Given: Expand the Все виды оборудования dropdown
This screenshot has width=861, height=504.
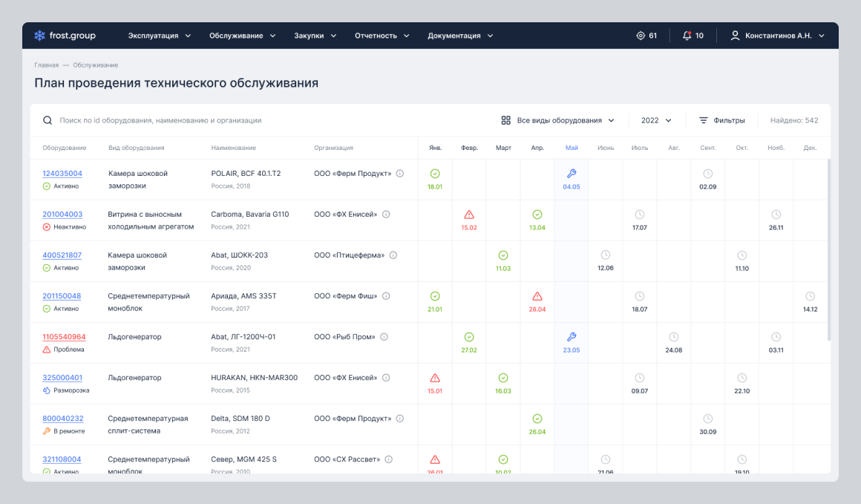Looking at the screenshot, I should (558, 120).
